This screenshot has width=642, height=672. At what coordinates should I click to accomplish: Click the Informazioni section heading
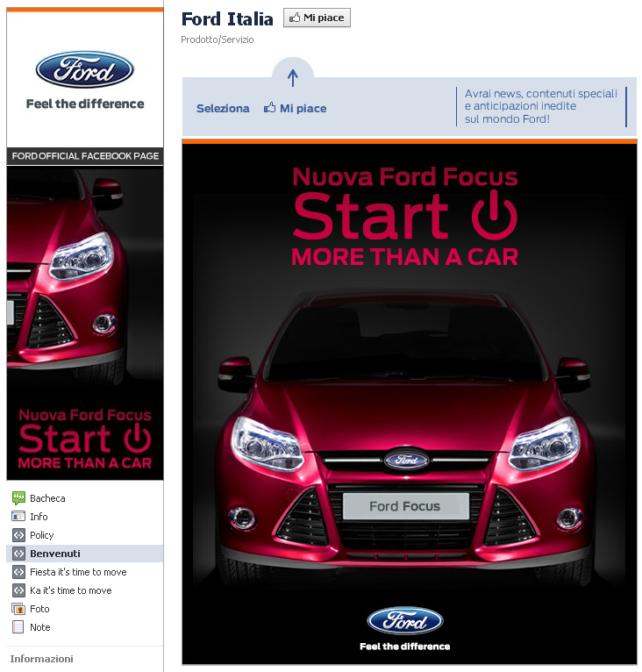41,659
